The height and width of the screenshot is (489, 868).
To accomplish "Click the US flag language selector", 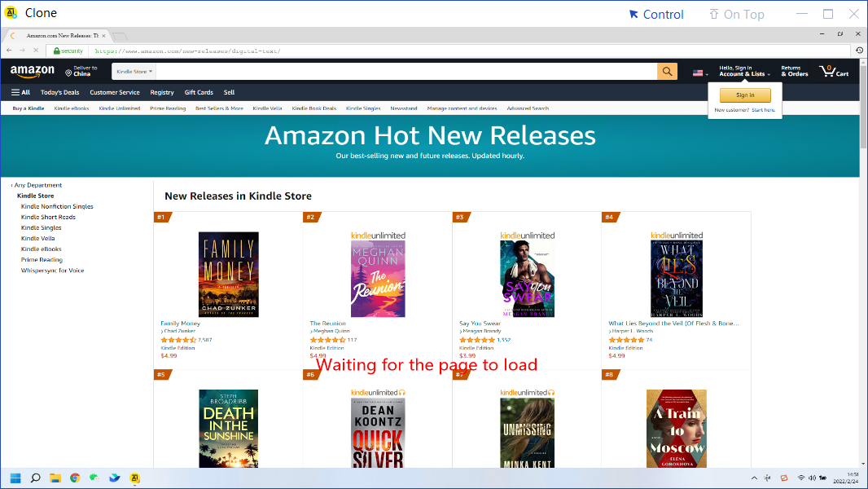I will (700, 73).
